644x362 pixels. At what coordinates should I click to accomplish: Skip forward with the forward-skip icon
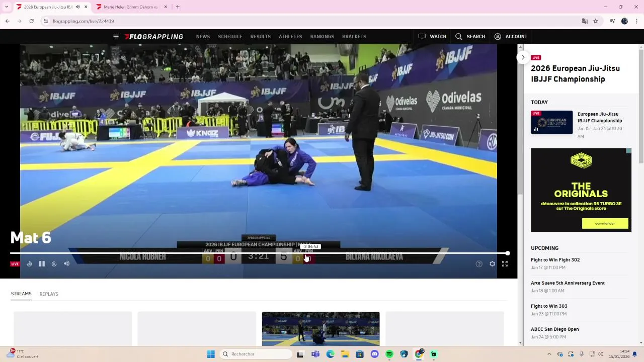54,263
